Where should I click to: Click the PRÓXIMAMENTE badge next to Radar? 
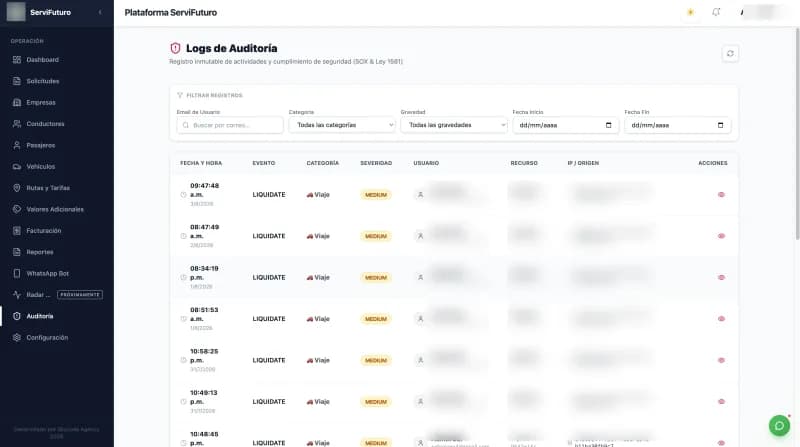pyautogui.click(x=80, y=295)
